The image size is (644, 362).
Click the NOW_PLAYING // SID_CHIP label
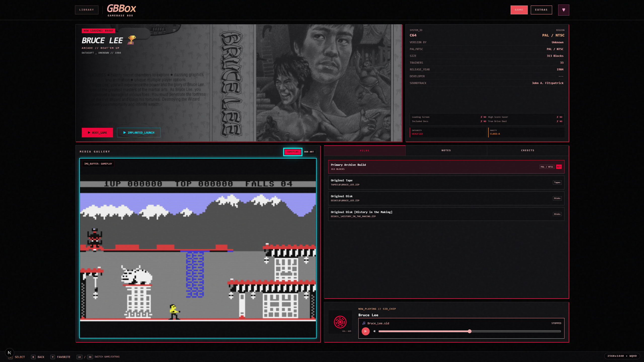tap(377, 309)
